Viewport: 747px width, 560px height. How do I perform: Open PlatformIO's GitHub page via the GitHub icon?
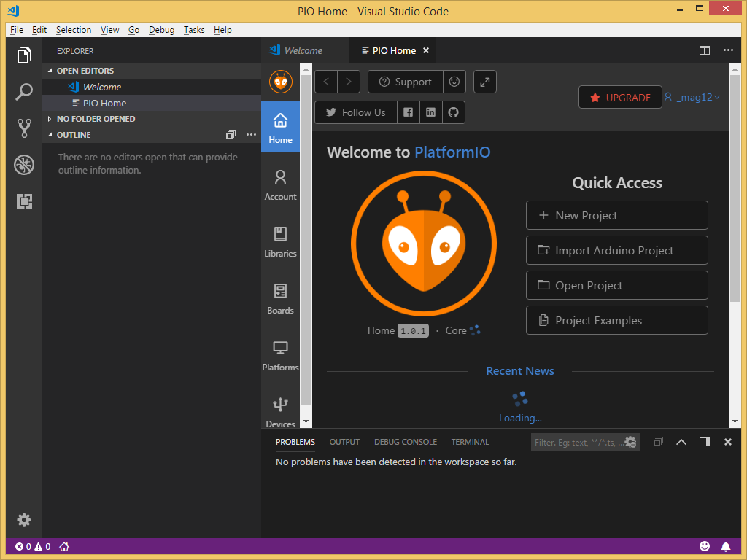[x=452, y=112]
